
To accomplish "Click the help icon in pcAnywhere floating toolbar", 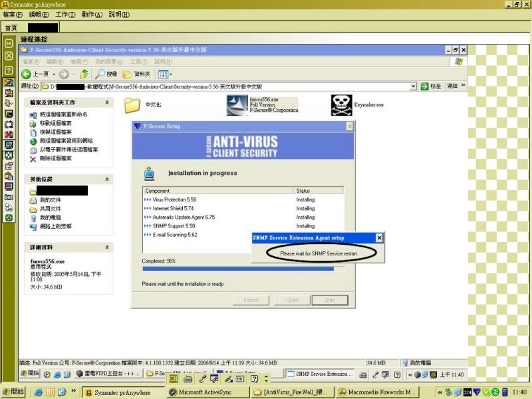I will click(254, 379).
